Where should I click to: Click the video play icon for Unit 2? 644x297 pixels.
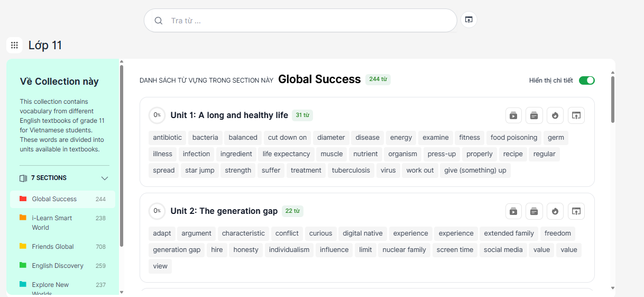(513, 211)
